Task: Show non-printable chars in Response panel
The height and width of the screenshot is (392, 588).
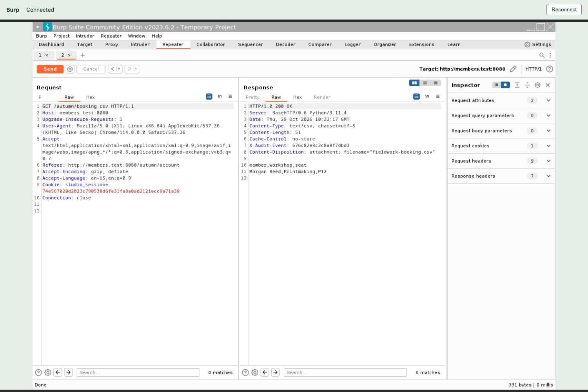Action: (x=427, y=96)
